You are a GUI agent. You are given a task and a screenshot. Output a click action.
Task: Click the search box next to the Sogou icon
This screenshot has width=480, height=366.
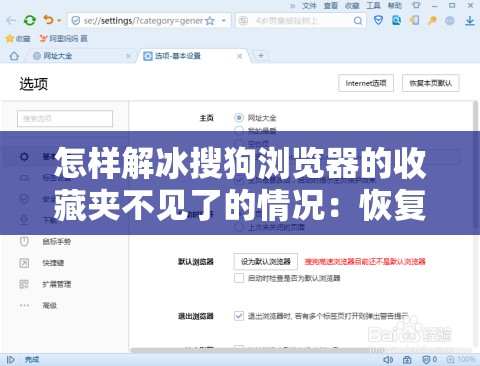(x=302, y=21)
